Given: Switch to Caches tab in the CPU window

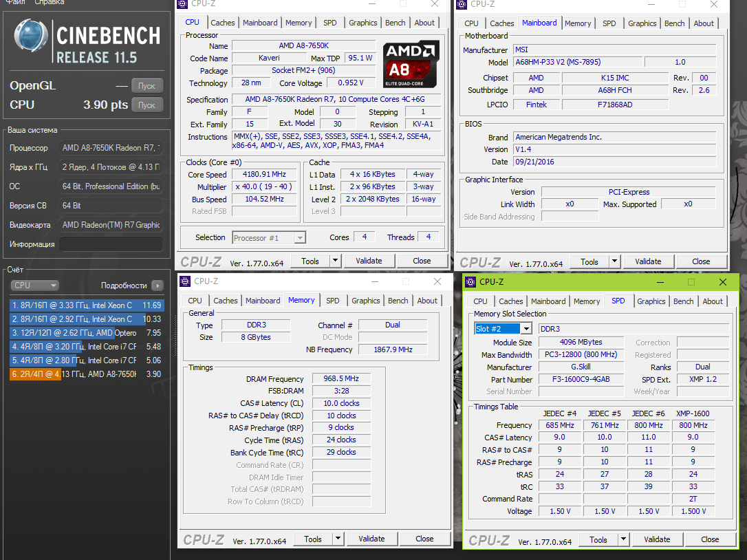Looking at the screenshot, I should pos(222,23).
